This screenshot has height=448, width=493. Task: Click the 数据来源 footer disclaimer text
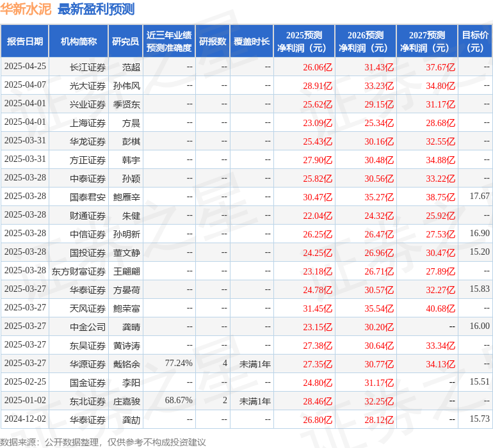[103, 442]
